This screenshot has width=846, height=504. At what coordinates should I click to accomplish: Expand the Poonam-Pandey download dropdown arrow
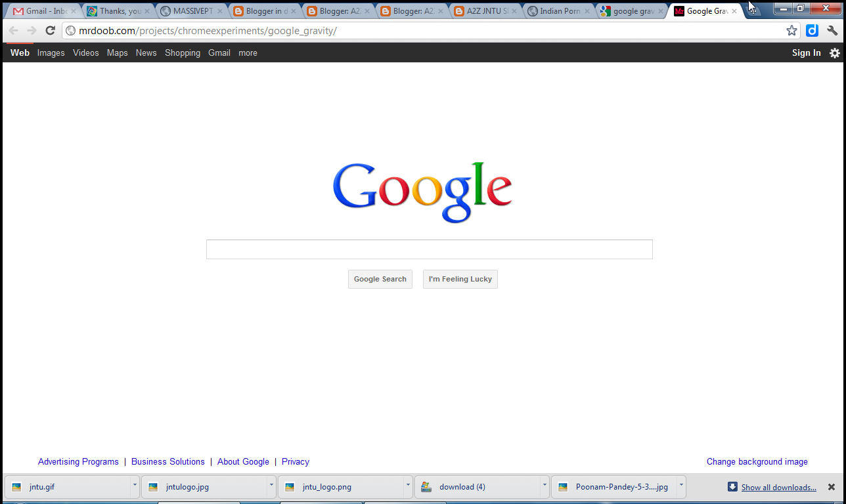[681, 486]
